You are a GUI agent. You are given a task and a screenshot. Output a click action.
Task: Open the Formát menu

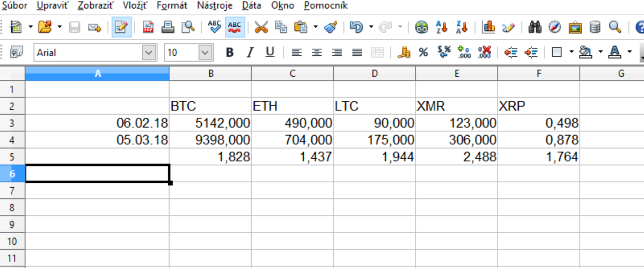coord(172,6)
